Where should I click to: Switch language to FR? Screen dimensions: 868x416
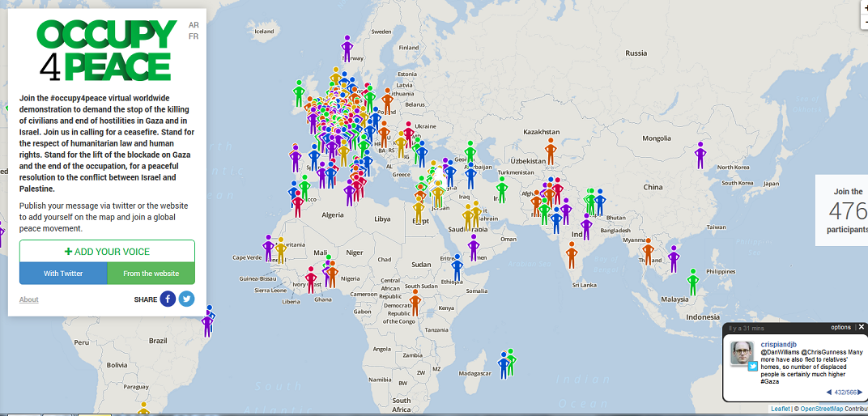coord(194,36)
